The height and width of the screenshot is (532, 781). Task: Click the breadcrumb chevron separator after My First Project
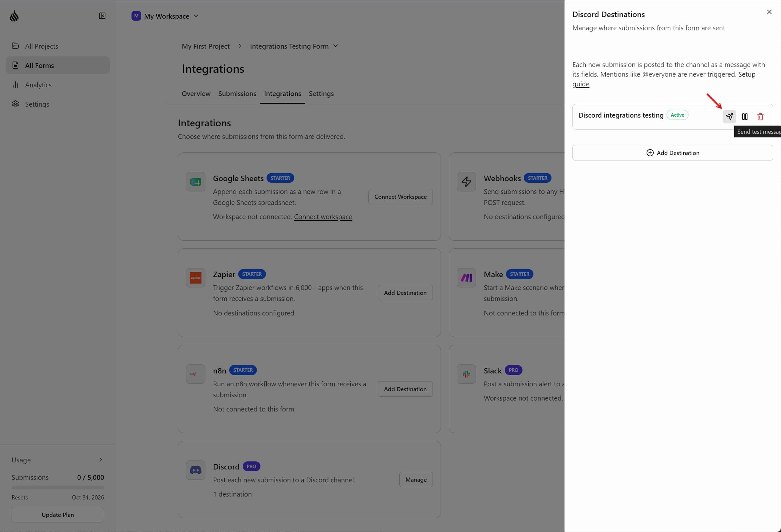(239, 46)
